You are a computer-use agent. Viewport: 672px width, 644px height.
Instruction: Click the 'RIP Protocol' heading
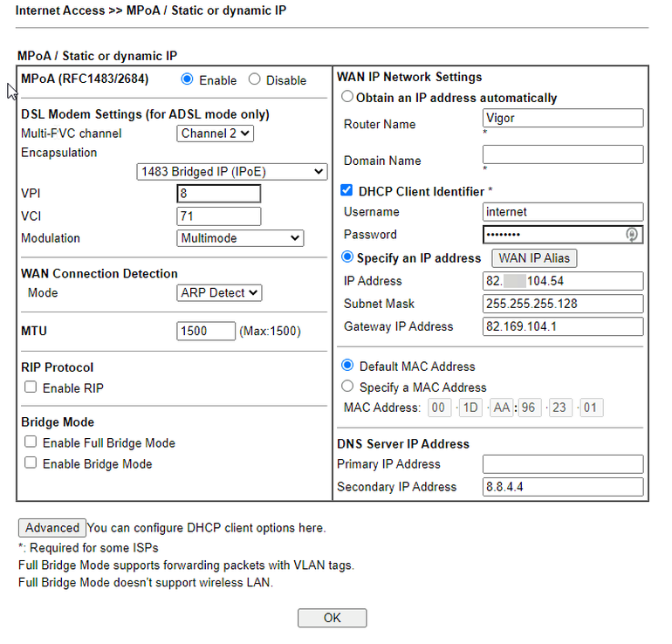(57, 367)
